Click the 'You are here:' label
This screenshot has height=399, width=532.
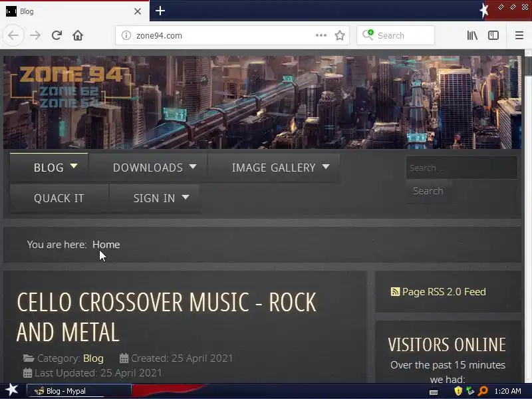click(57, 245)
